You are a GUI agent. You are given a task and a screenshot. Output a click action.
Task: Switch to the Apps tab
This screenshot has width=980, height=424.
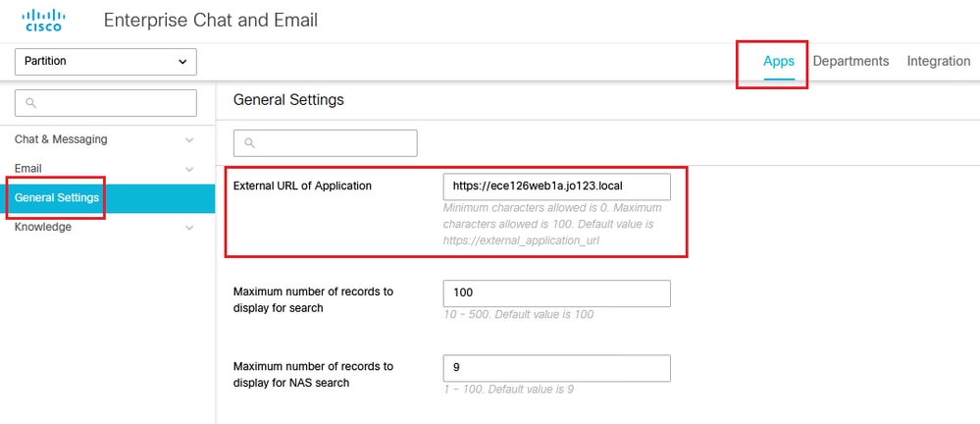[779, 61]
